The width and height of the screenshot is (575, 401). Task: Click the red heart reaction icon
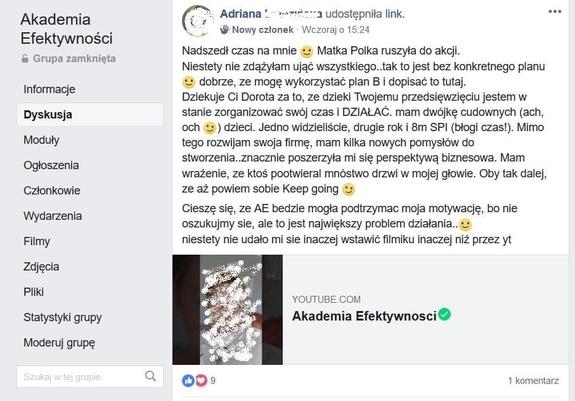point(201,381)
